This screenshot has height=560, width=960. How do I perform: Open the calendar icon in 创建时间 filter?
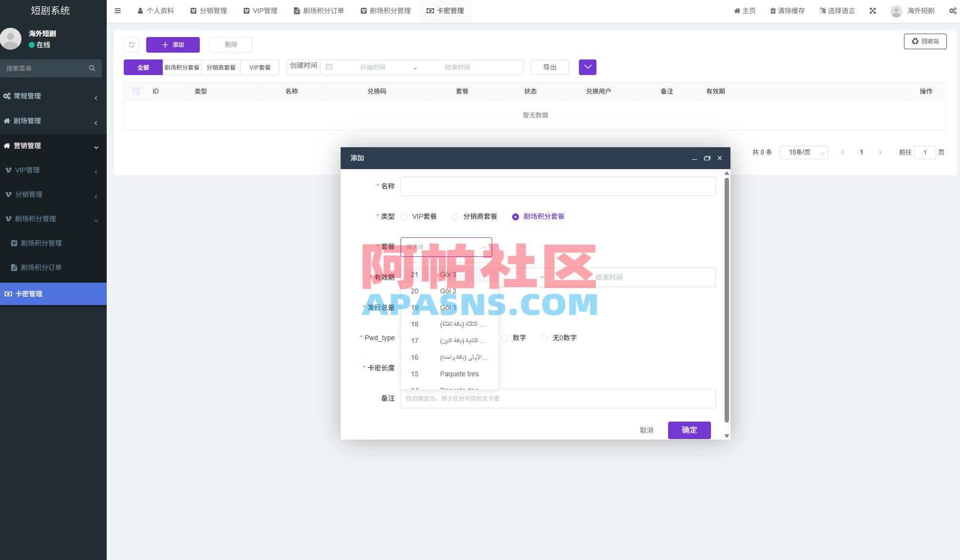(329, 67)
